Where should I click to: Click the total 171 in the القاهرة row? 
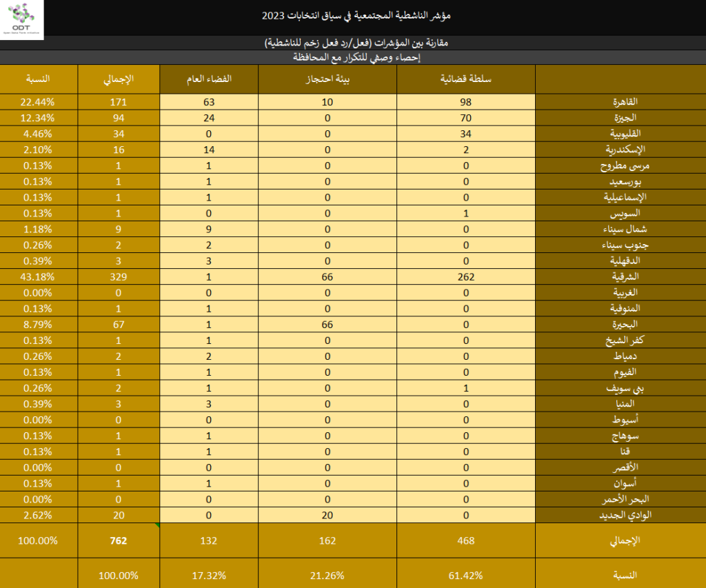tap(119, 102)
